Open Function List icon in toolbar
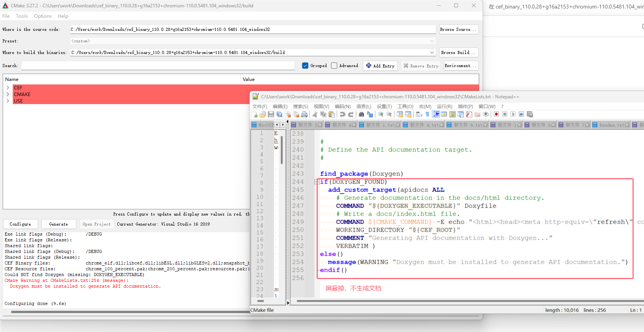Image resolution: width=644 pixels, height=332 pixels. point(469,114)
